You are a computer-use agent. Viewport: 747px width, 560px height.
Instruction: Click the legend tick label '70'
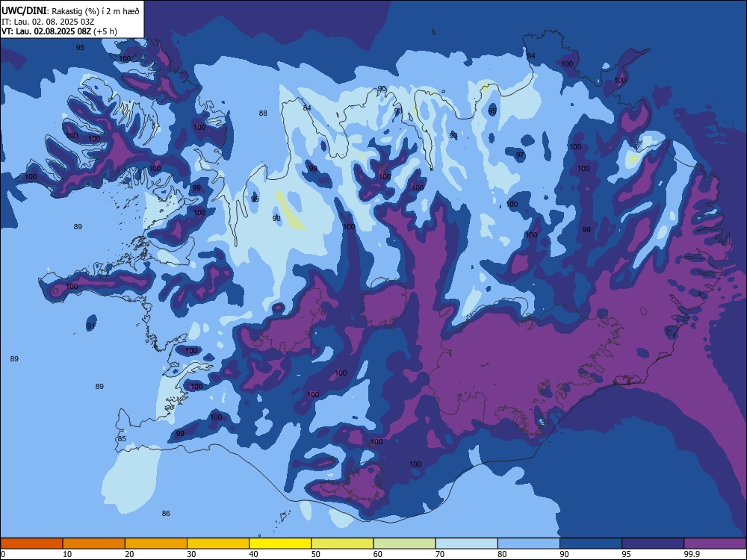tap(440, 554)
